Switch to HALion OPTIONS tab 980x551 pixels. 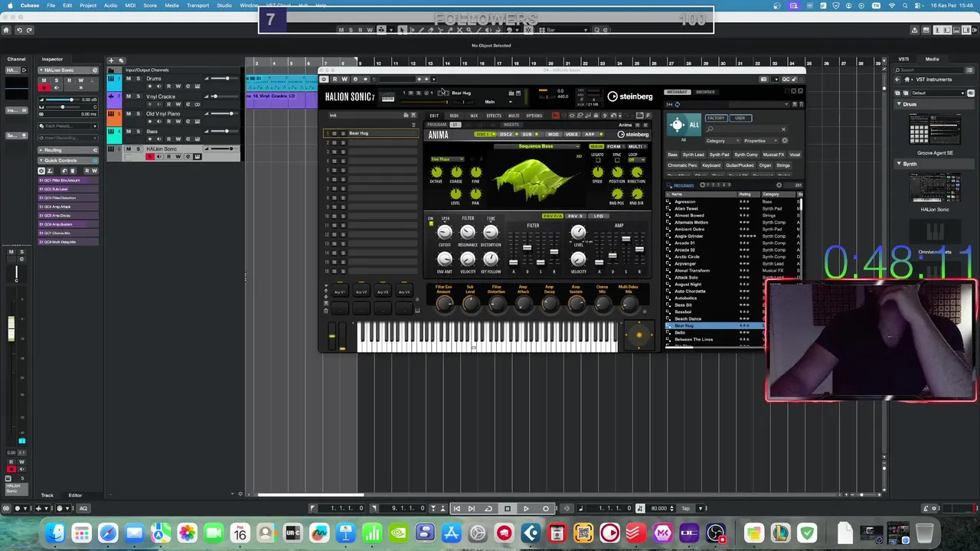tap(534, 116)
